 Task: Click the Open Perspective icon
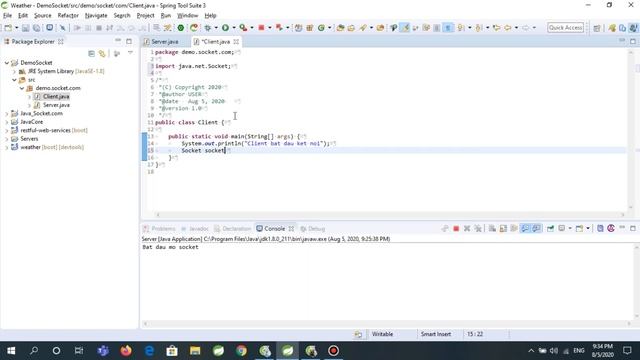[597, 28]
